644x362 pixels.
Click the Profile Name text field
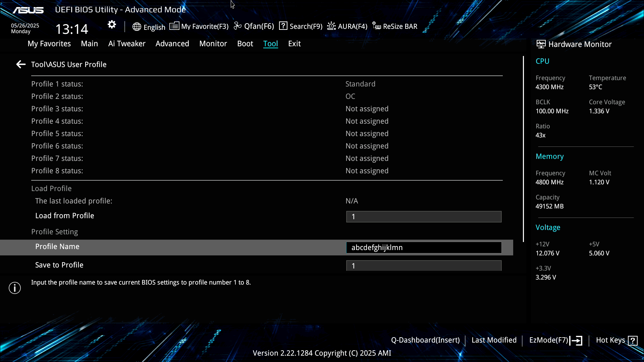[x=424, y=247]
